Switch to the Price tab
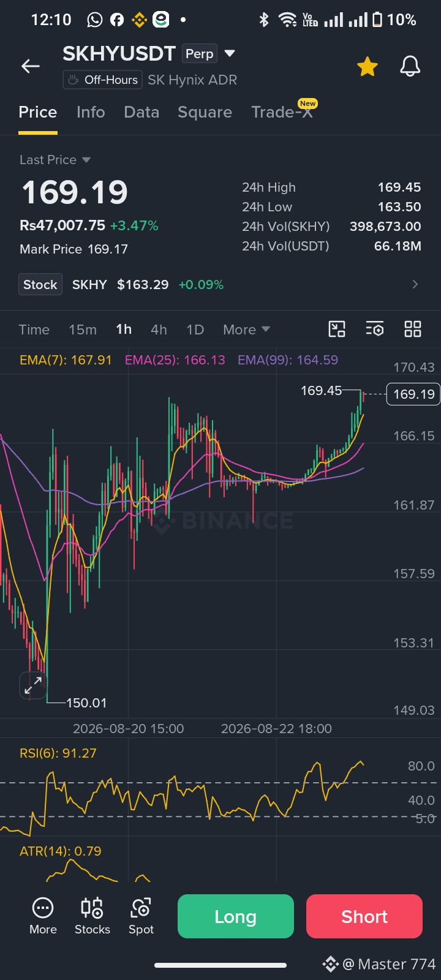The width and height of the screenshot is (441, 980). [38, 112]
